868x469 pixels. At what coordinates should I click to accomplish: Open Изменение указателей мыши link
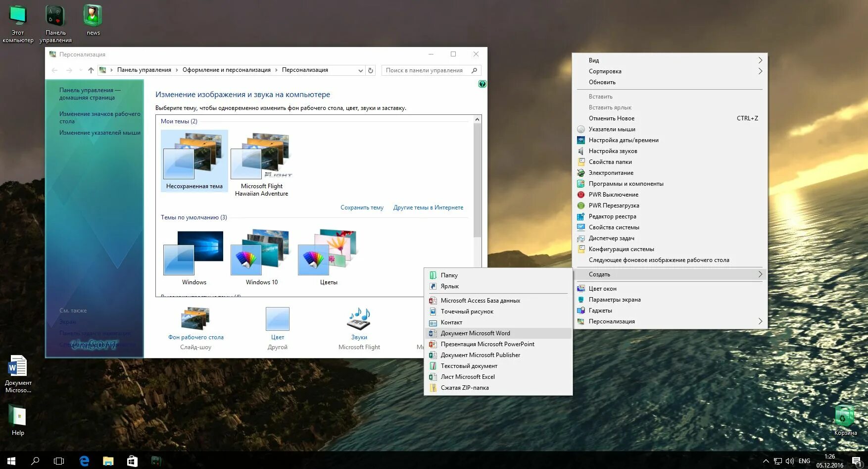point(99,133)
